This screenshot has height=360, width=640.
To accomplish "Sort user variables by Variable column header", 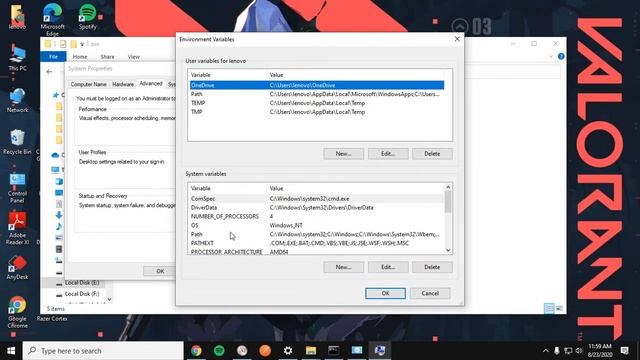I will 227,75.
